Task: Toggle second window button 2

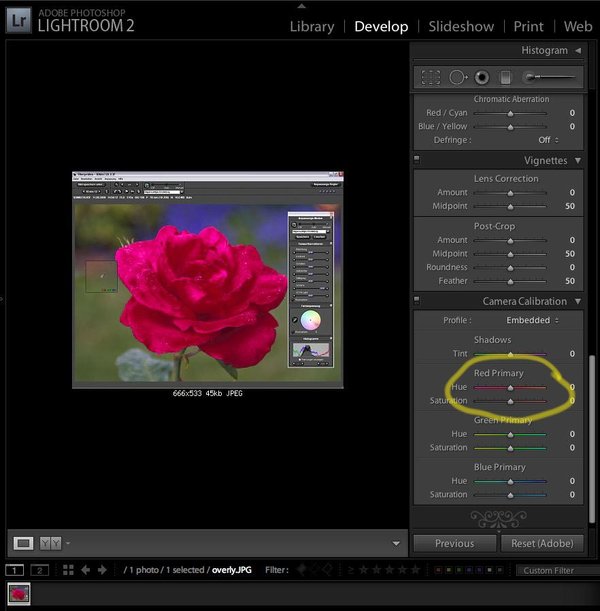Action: tap(40, 570)
